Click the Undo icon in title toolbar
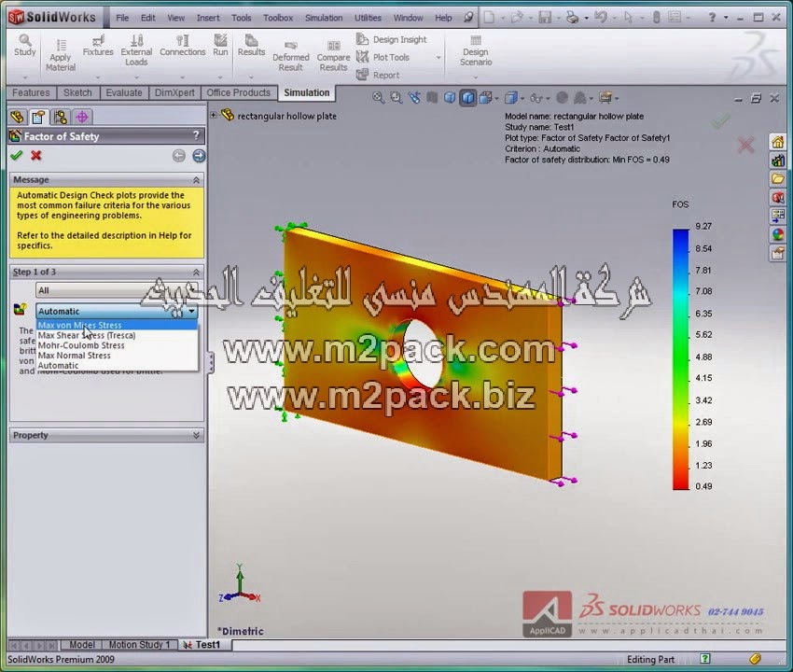This screenshot has width=793, height=672. 600,18
